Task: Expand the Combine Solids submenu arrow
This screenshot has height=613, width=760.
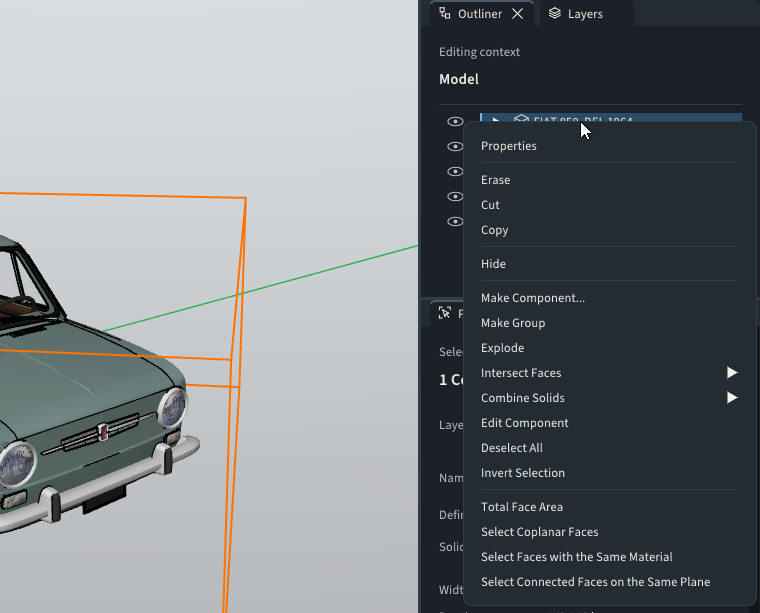Action: (x=732, y=398)
